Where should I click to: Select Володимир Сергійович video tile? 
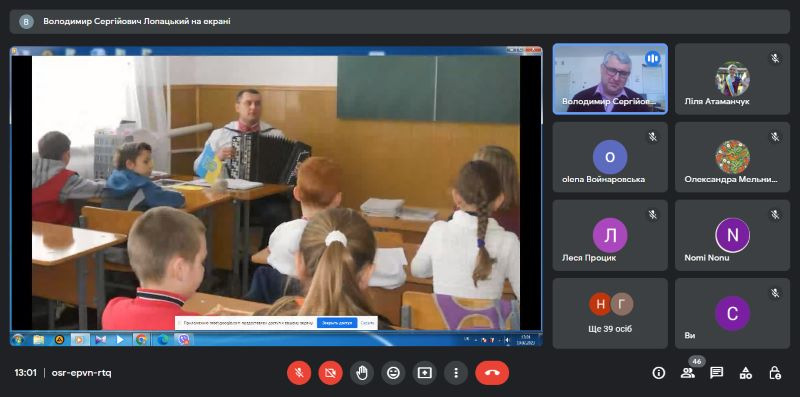[x=610, y=79]
